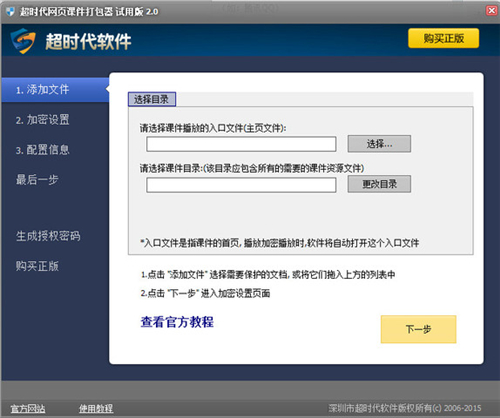The width and height of the screenshot is (500, 418).
Task: Click the 下一步 button
Action: 418,329
